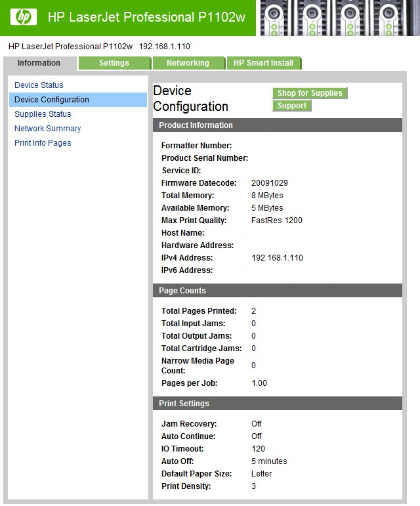Click the Print Settings section header
The image size is (420, 506).
click(278, 404)
